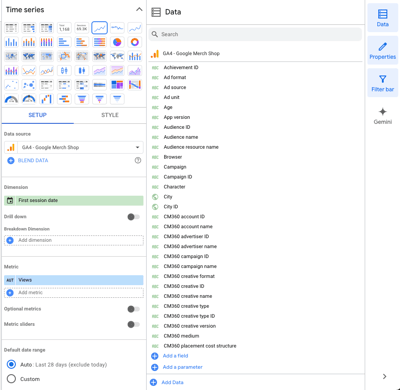Click Add a field
The image size is (400, 390).
pyautogui.click(x=170, y=356)
